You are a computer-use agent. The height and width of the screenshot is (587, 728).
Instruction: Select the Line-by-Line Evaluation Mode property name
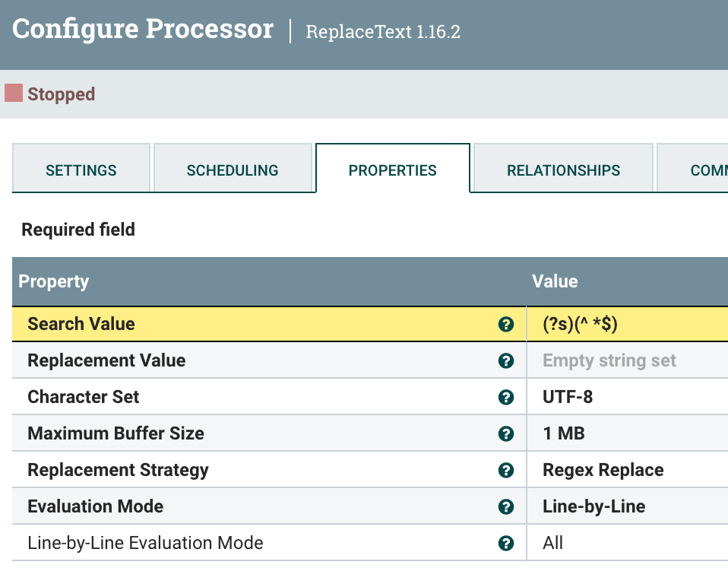point(145,543)
